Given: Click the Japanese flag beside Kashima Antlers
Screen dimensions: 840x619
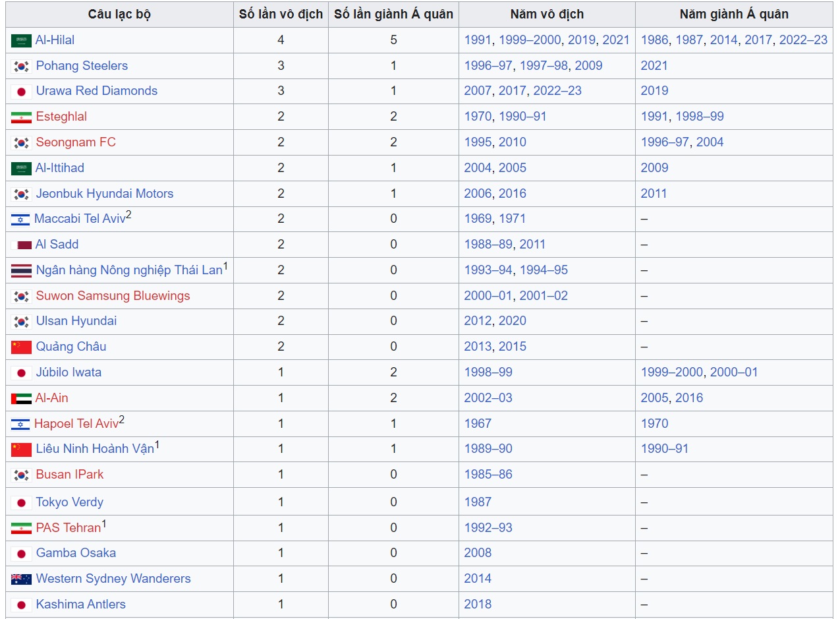Looking at the screenshot, I should click(x=21, y=604).
